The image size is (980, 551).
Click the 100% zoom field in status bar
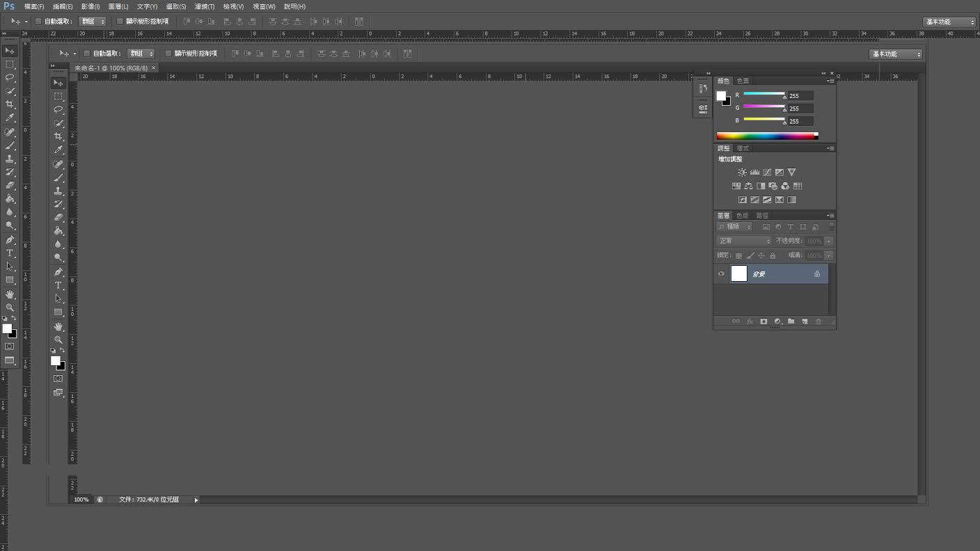coord(81,500)
